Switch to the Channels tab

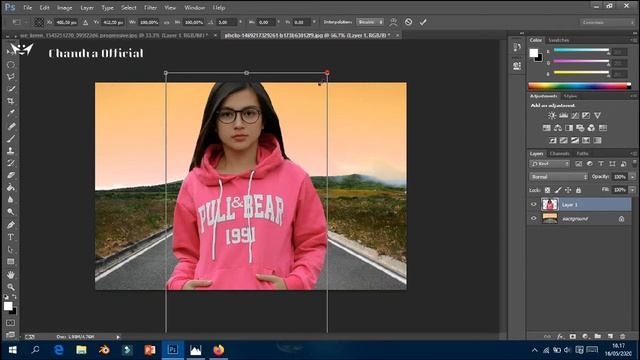click(x=560, y=153)
